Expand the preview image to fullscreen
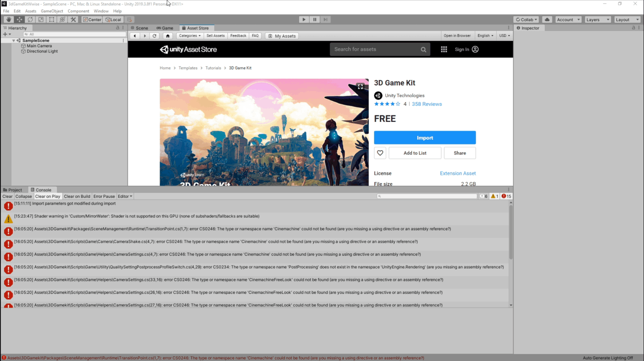This screenshot has height=361, width=644. click(x=360, y=86)
